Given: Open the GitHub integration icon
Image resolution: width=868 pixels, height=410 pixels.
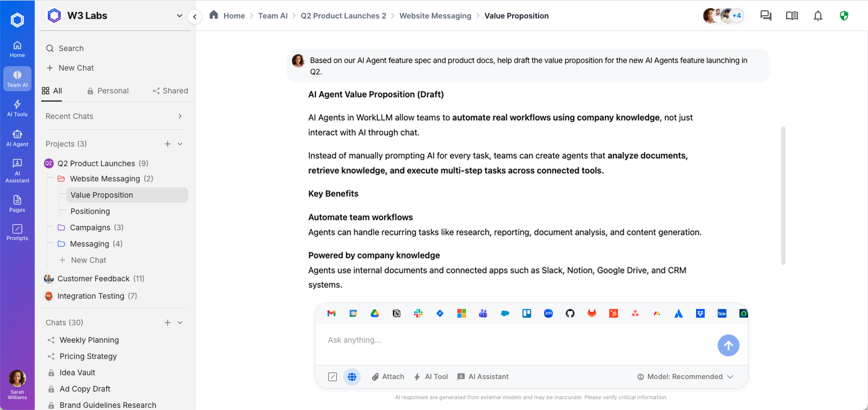Looking at the screenshot, I should point(570,313).
